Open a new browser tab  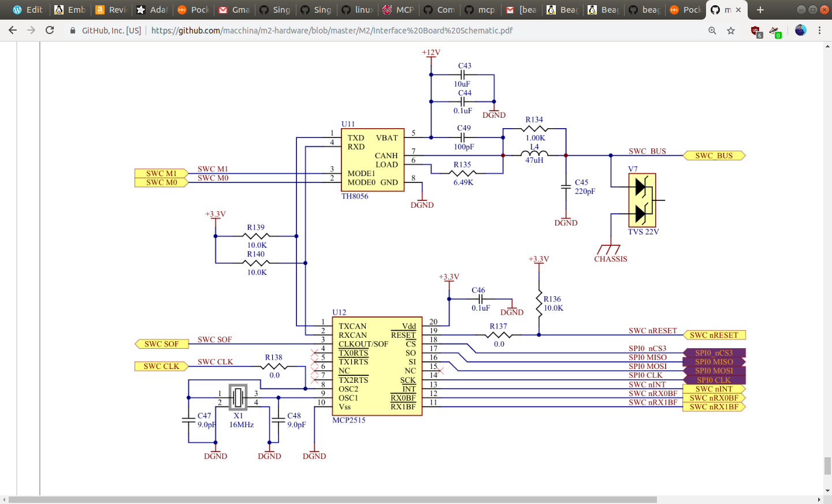(x=760, y=10)
